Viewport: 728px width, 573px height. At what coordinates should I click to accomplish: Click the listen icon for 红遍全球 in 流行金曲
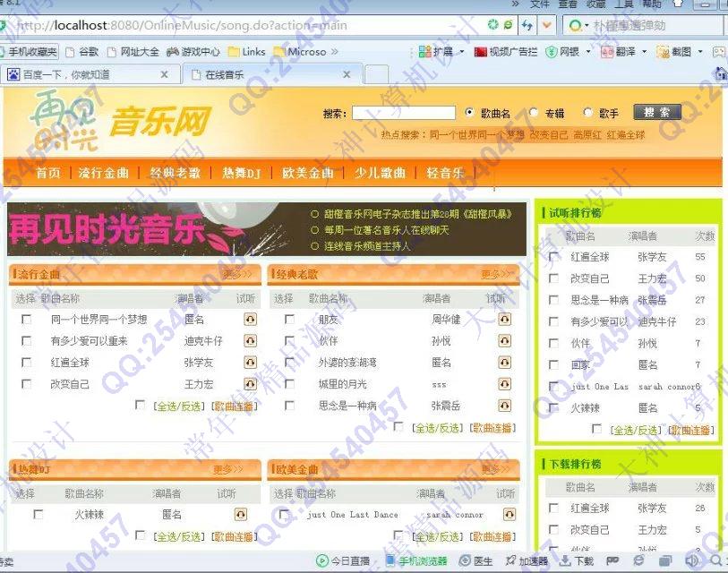click(x=250, y=363)
